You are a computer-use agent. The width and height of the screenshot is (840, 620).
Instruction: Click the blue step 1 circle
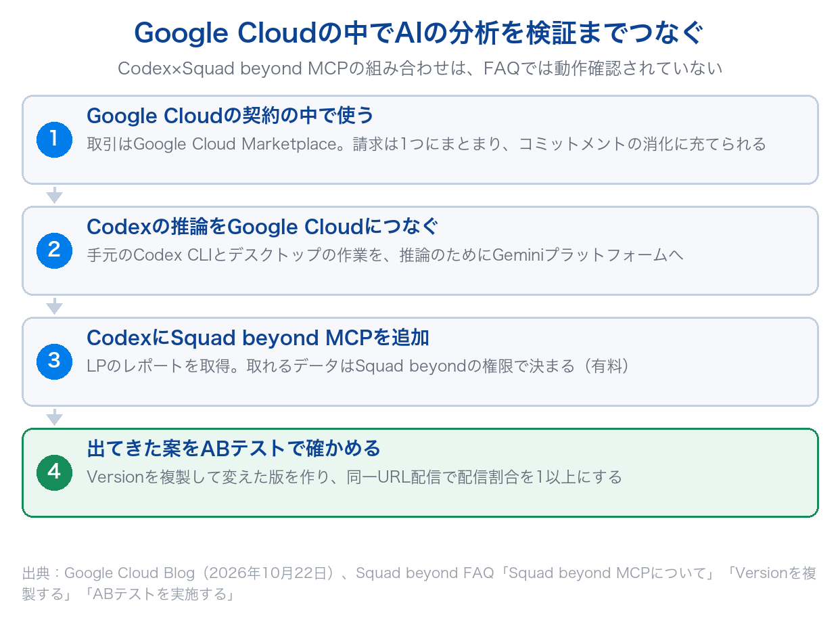click(54, 139)
